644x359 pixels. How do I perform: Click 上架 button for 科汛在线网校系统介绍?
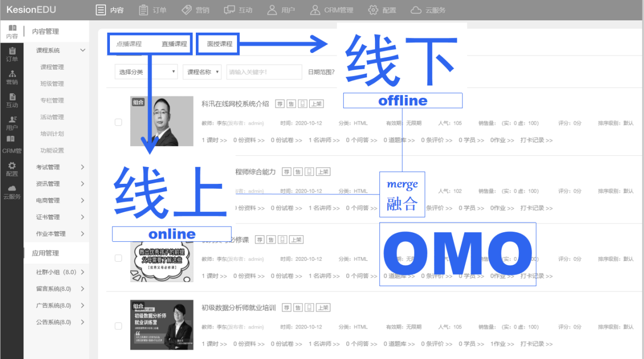click(x=316, y=104)
